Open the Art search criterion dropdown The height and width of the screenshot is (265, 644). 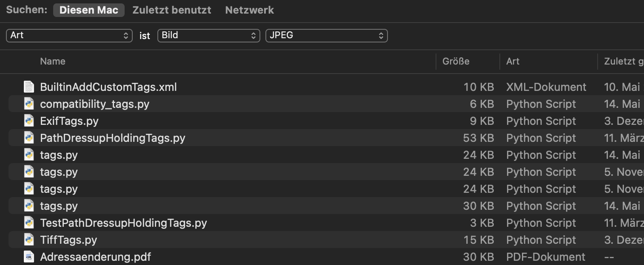coord(69,36)
